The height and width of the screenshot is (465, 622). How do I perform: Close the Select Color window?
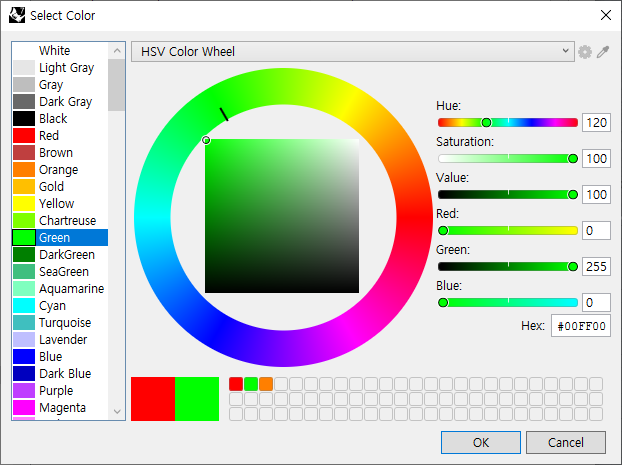[605, 15]
